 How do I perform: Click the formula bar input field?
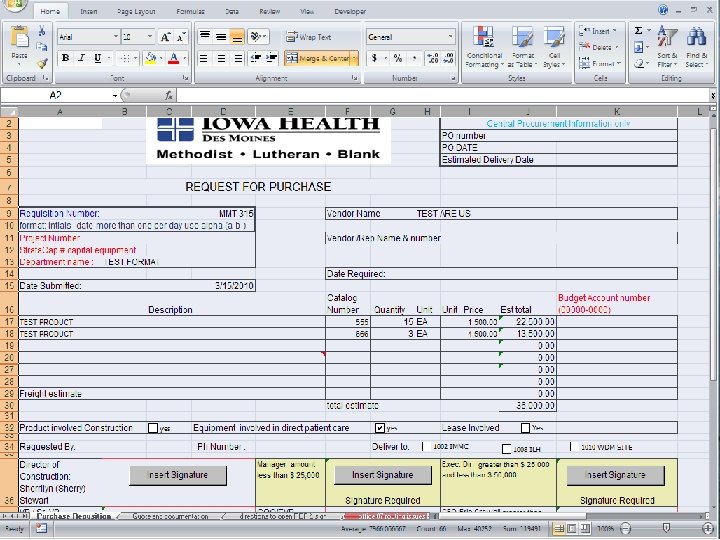pyautogui.click(x=443, y=96)
